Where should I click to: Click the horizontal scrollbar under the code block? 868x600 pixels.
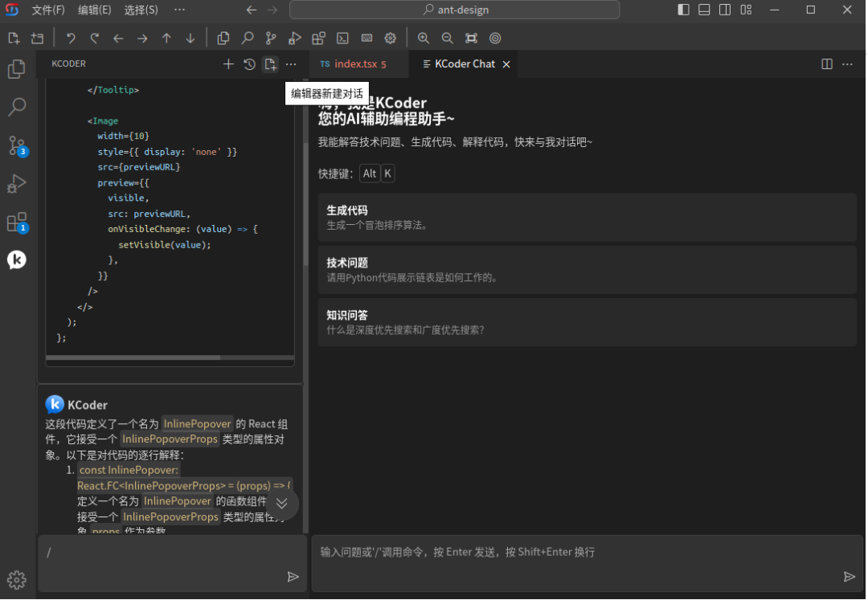(133, 357)
